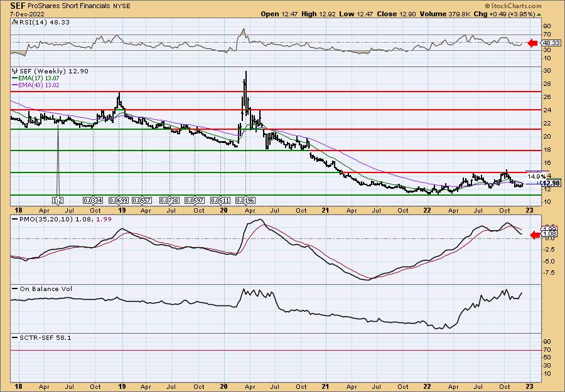Select the EMA(43) 13.02 legend entry
This screenshot has height=392, width=565.
pyautogui.click(x=36, y=85)
